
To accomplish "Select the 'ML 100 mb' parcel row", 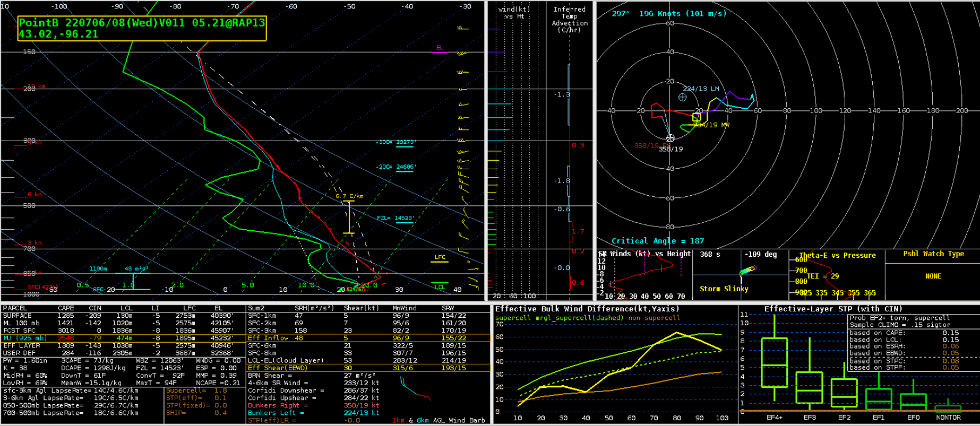I will click(123, 323).
